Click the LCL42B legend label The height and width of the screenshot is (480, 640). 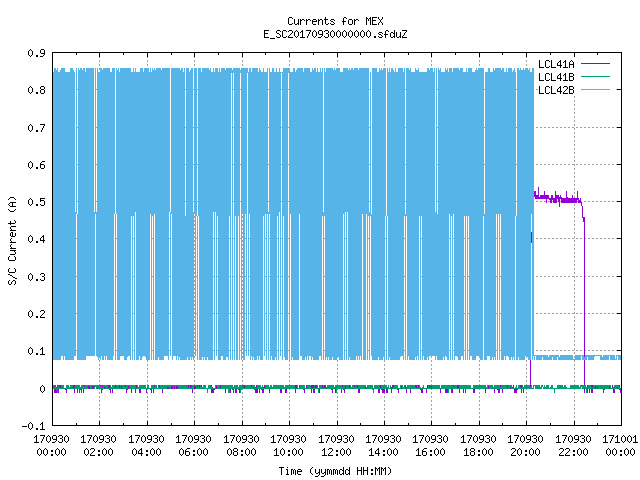(556, 90)
